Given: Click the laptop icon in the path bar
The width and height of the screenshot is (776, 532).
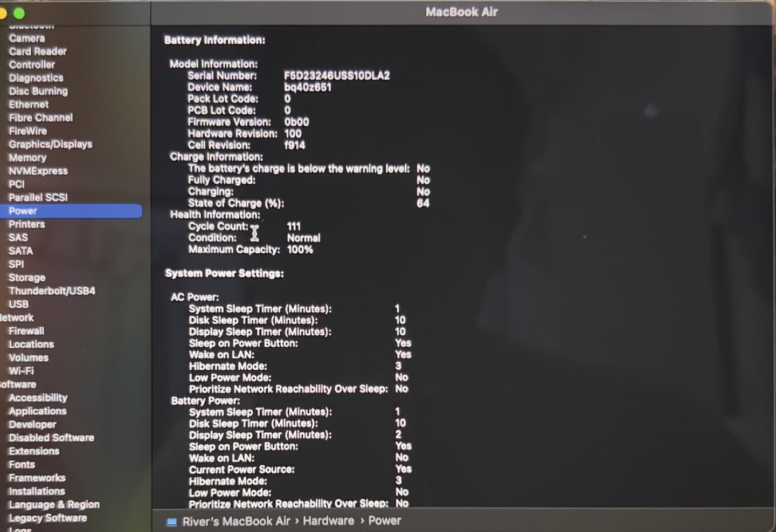Looking at the screenshot, I should [x=172, y=522].
